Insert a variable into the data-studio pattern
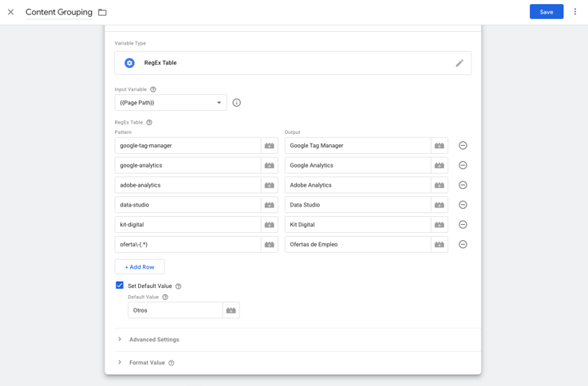This screenshot has width=588, height=386. (x=269, y=205)
